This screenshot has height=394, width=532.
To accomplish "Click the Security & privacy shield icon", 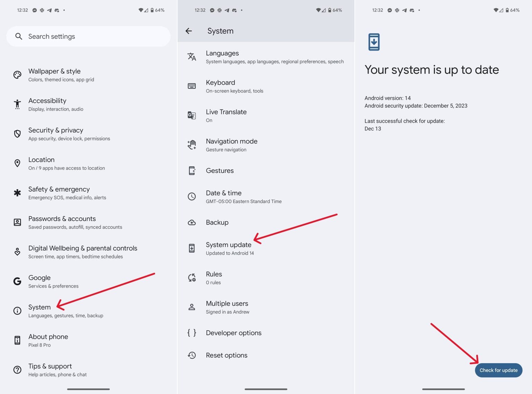I will (17, 134).
